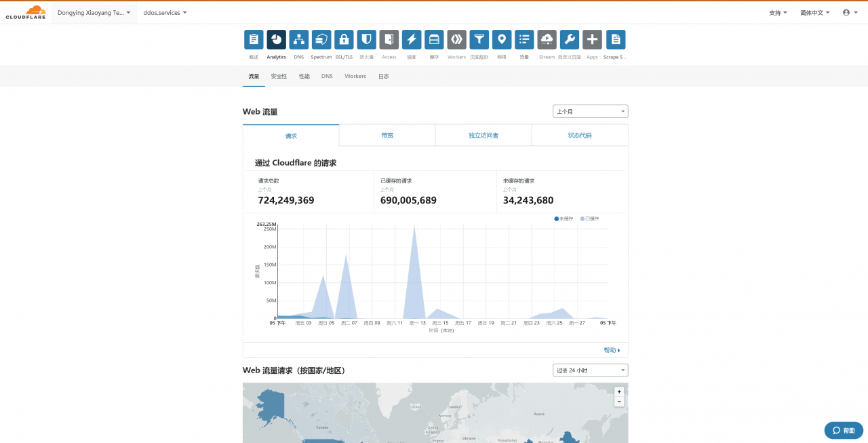Open the Apps plus icon
The image size is (868, 443).
pos(592,39)
